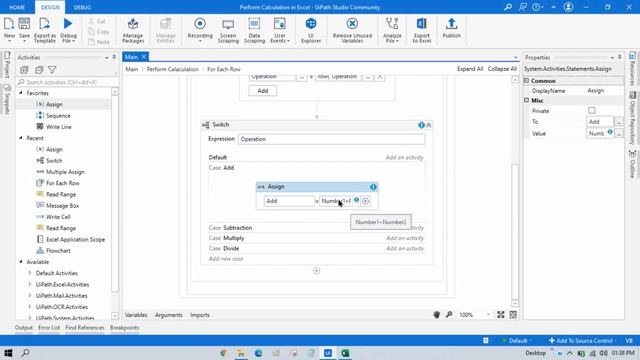
Task: Click the Switch Expression field
Action: pyautogui.click(x=331, y=139)
